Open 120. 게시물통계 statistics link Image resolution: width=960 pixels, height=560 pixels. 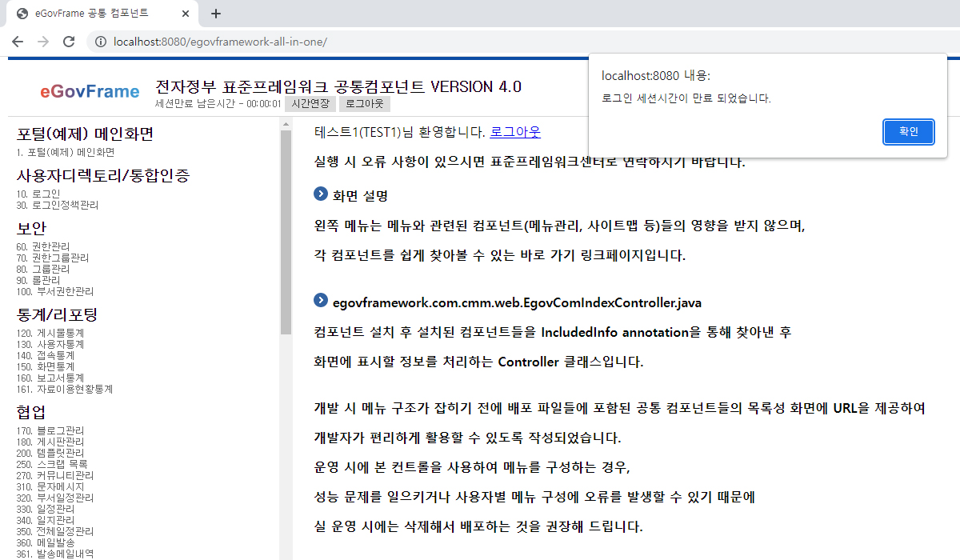click(x=50, y=333)
